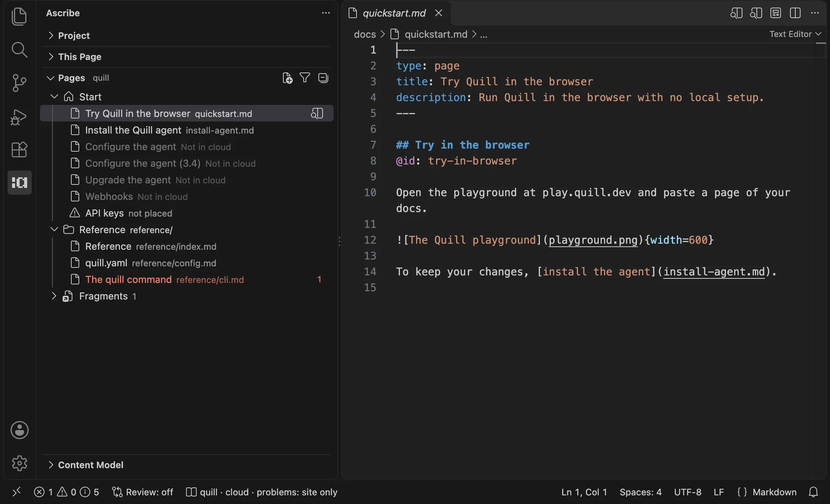Open the notifications bell in status bar
The width and height of the screenshot is (830, 504).
pos(813,492)
